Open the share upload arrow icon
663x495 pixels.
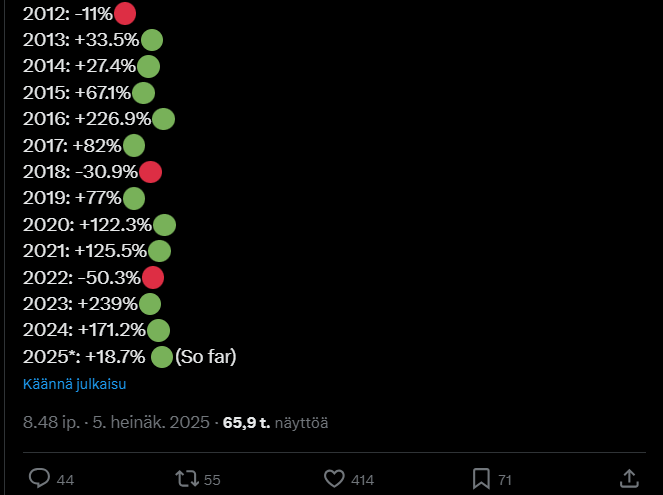point(629,479)
